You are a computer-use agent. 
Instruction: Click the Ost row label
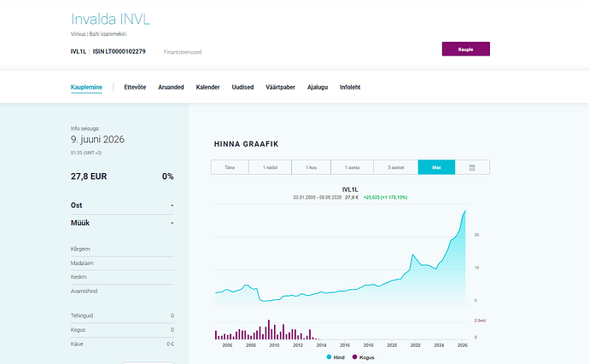click(76, 205)
